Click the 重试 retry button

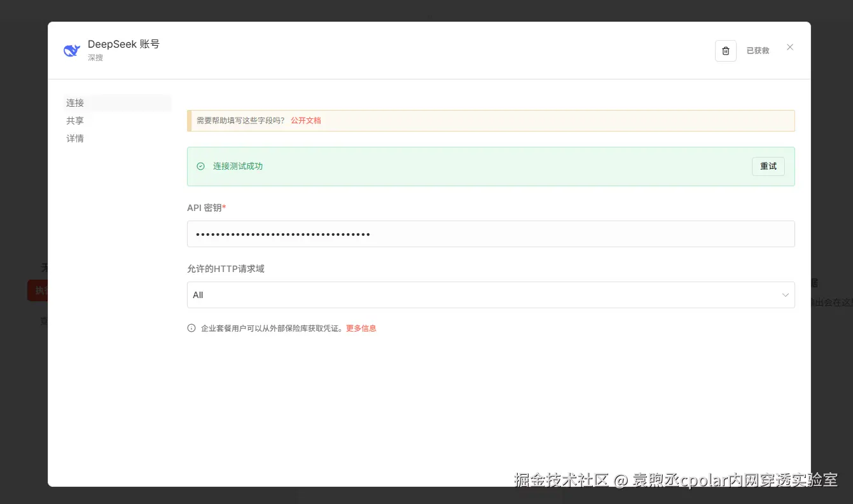[768, 167]
